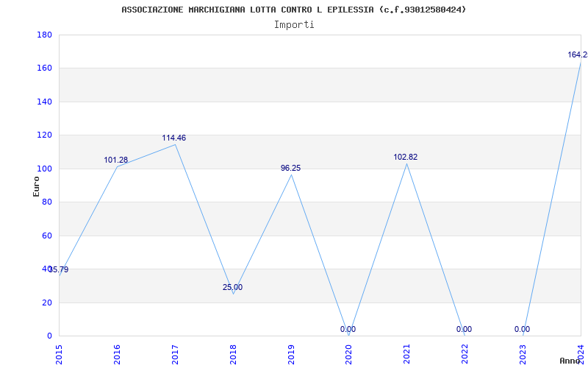Click the 0.00 label above 2022
This screenshot has width=588, height=368.
click(x=464, y=329)
